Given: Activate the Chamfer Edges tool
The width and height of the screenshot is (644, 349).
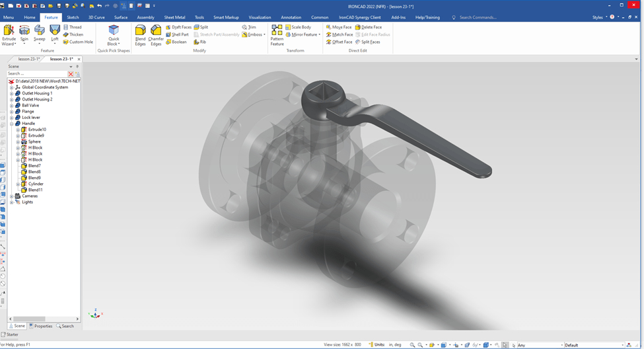Looking at the screenshot, I should click(156, 35).
